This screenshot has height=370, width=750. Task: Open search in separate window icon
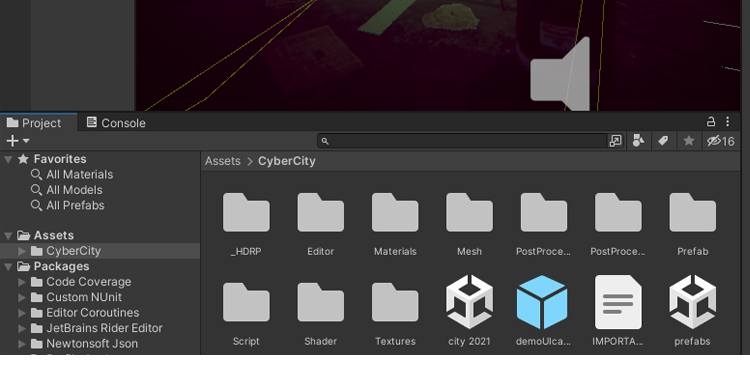click(615, 141)
